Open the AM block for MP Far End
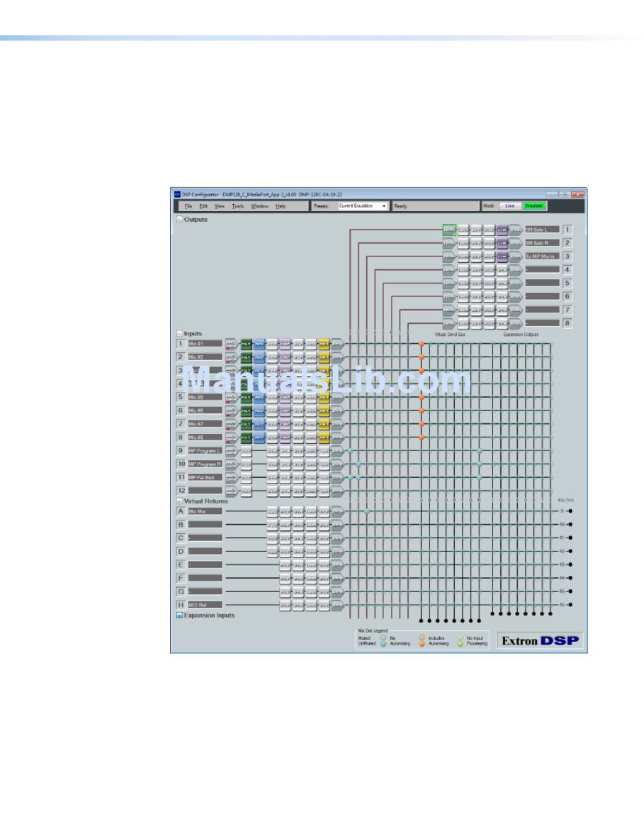644x833 pixels. click(x=324, y=478)
